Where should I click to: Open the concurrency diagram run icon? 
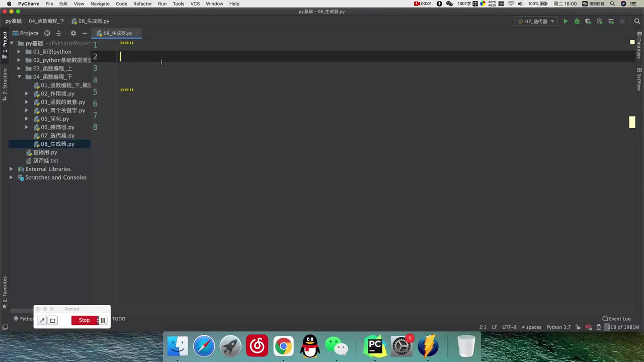pos(611,21)
